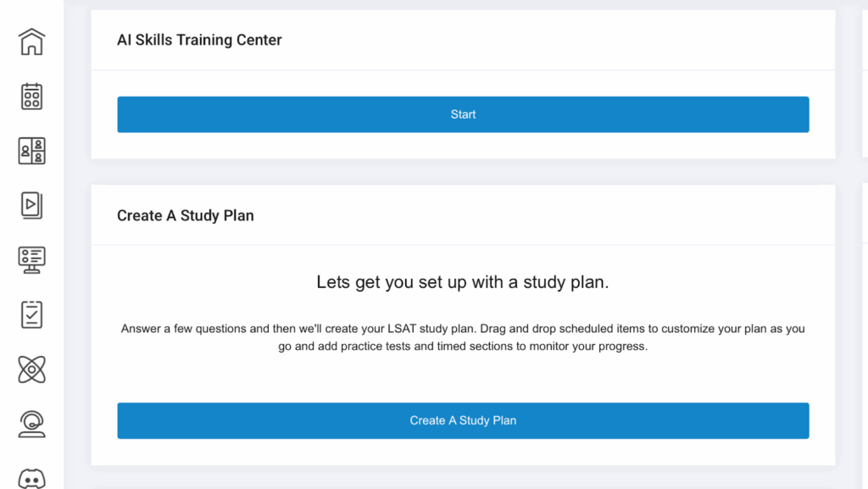Click the heading about setting up a study plan
Viewport: 868px width, 489px height.
pos(463,281)
